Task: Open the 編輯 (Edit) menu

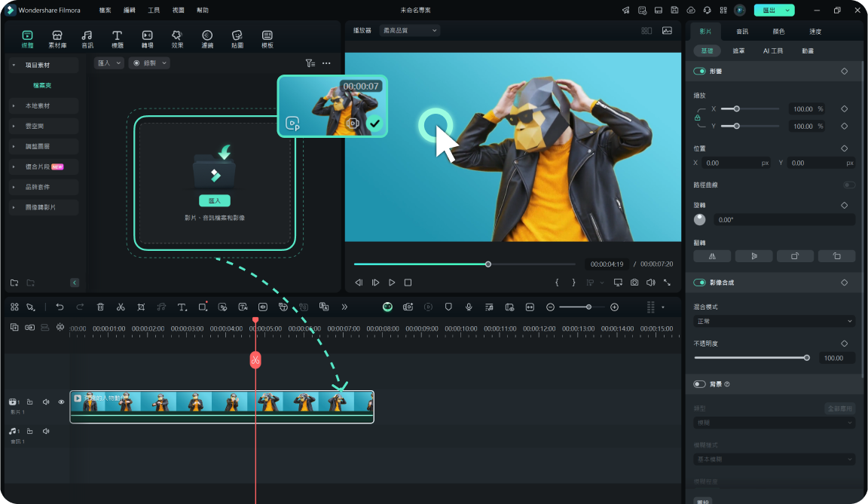Action: point(130,10)
